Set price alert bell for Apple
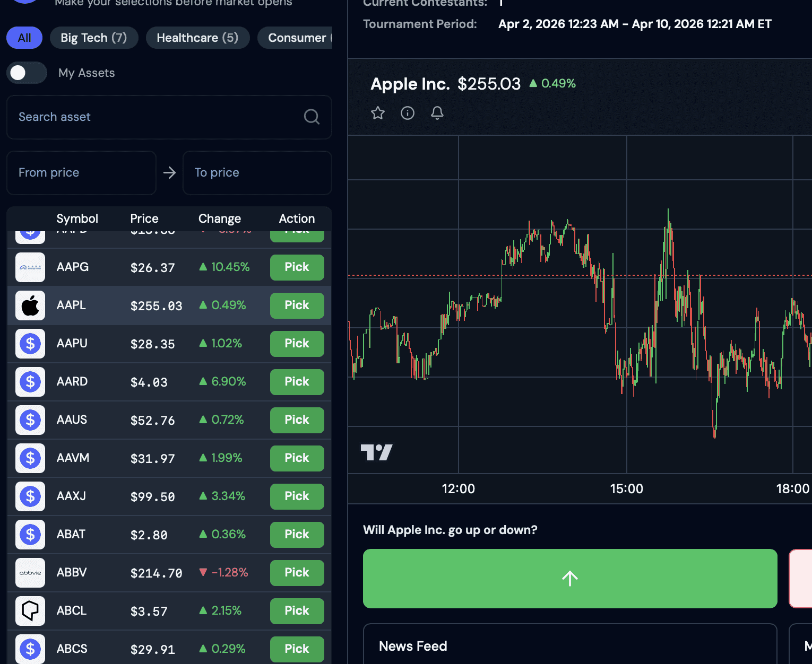This screenshot has height=664, width=812. (x=437, y=113)
